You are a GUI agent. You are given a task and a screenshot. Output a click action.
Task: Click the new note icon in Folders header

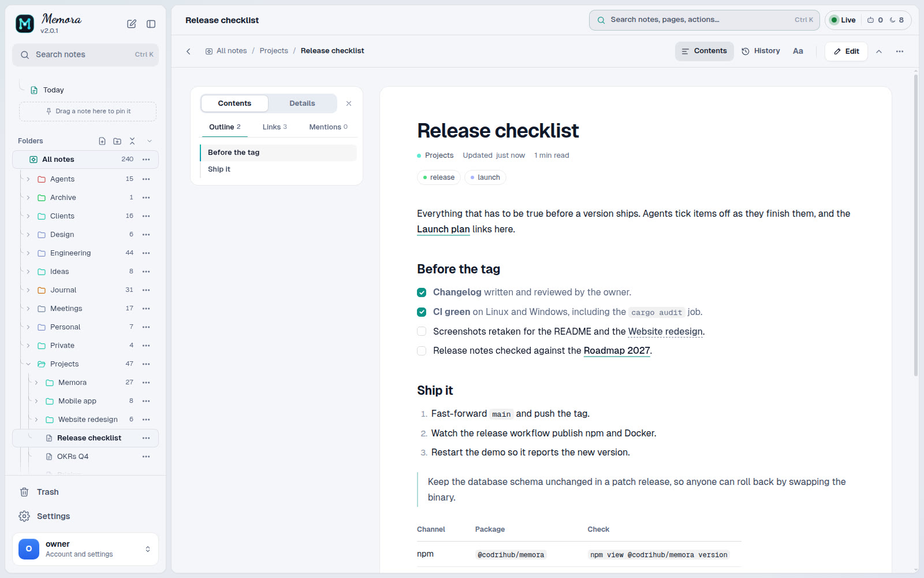(x=102, y=141)
